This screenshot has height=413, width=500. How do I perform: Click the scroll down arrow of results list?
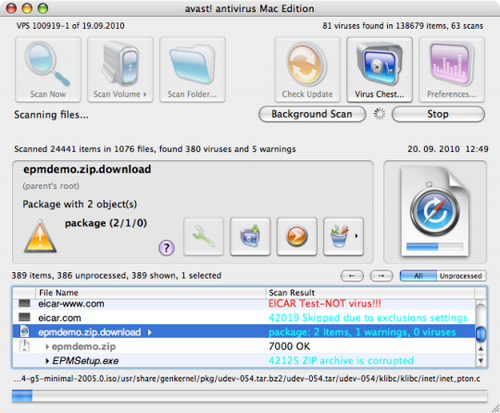[481, 360]
